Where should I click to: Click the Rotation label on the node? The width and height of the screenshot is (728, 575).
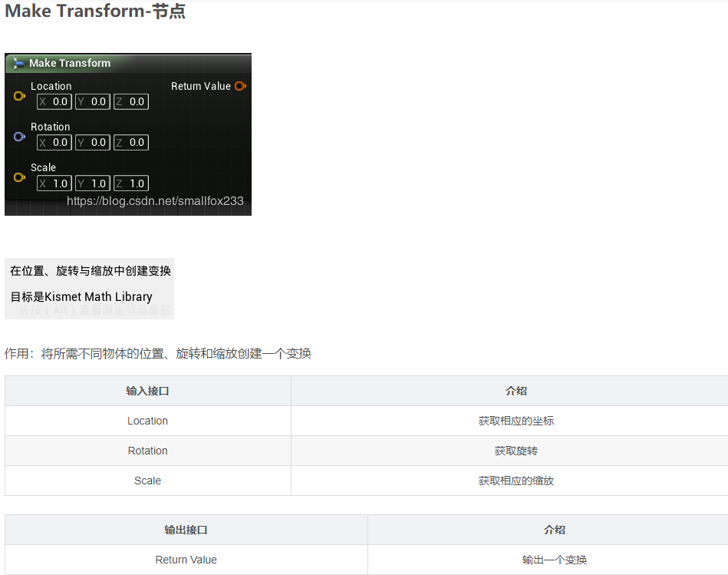50,127
